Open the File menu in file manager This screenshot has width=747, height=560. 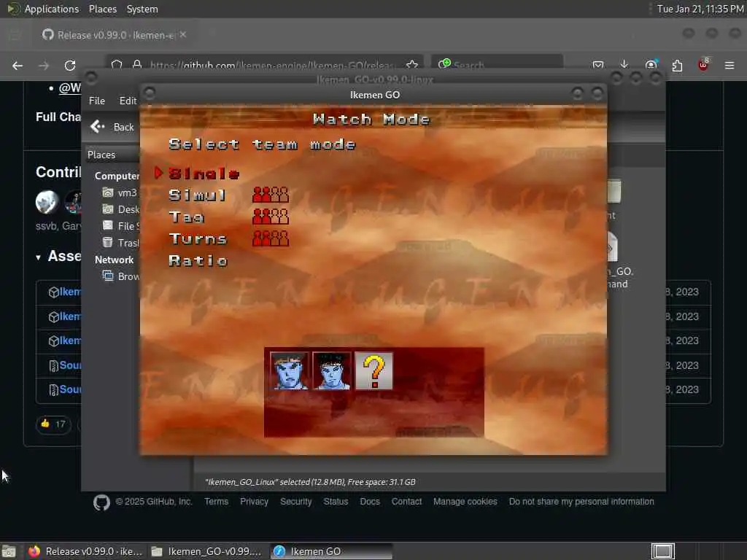click(97, 101)
